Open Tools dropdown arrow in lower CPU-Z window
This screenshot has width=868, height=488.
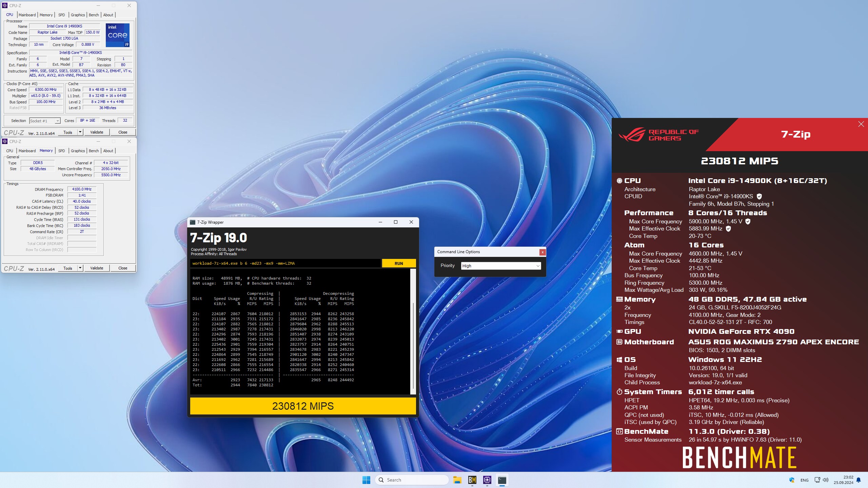(x=80, y=268)
